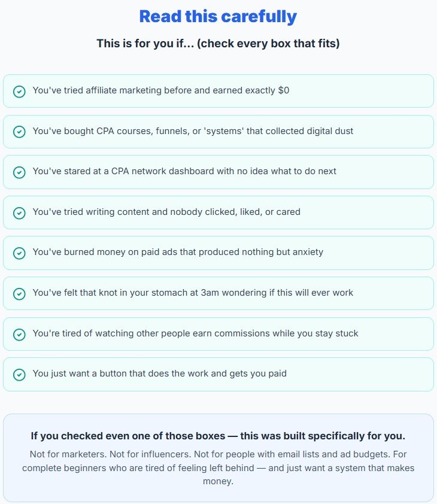The height and width of the screenshot is (504, 437).
Task: Select the '3am wondering' list box
Action: point(218,293)
